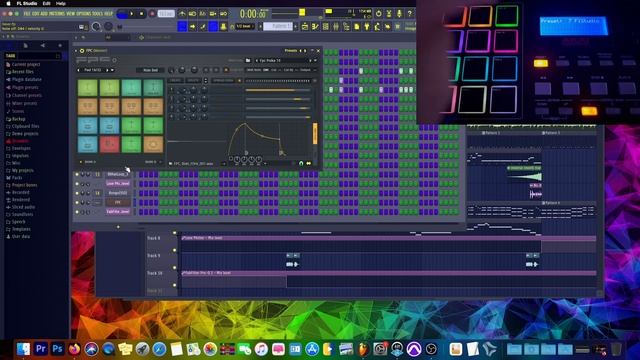
Task: Open the OPTIONS menu
Action: 84,13
